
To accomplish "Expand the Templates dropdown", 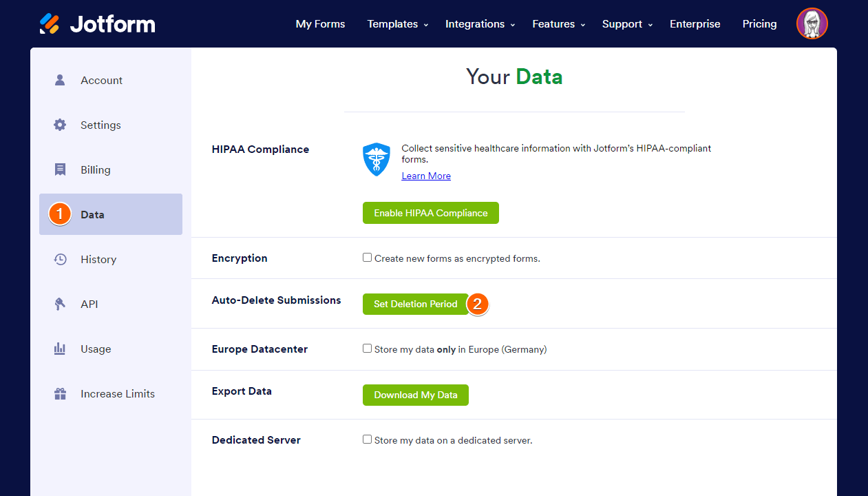I will [x=398, y=24].
